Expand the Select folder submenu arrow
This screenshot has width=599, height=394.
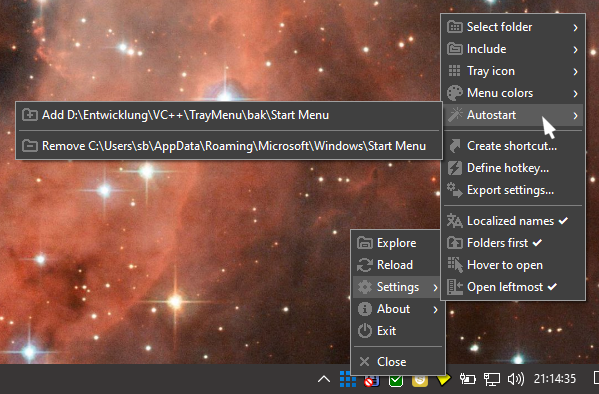[x=575, y=27]
